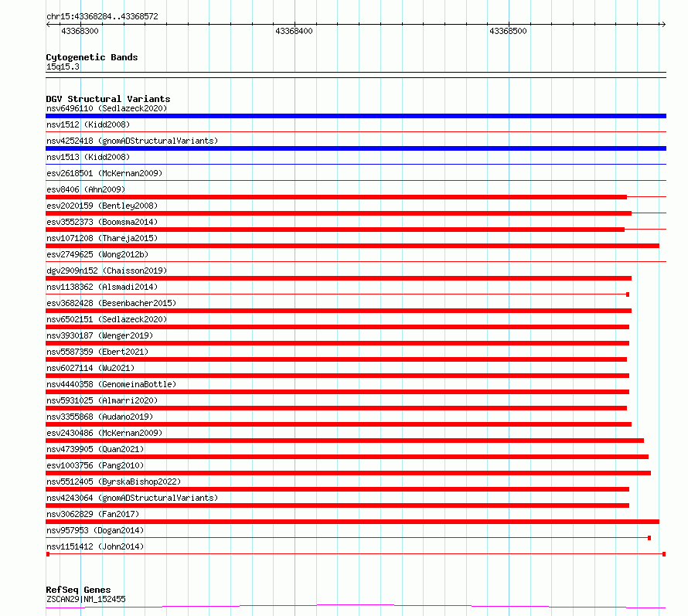This screenshot has height=616, width=688.
Task: Select the magenta ZSCAN29 gene track line
Action: coord(356,607)
